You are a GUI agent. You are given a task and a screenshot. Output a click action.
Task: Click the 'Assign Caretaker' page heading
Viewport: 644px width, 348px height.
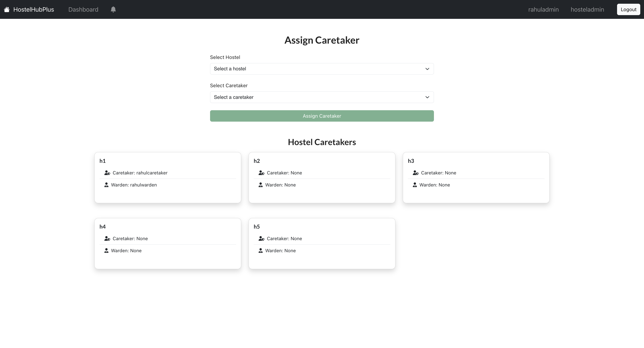322,40
